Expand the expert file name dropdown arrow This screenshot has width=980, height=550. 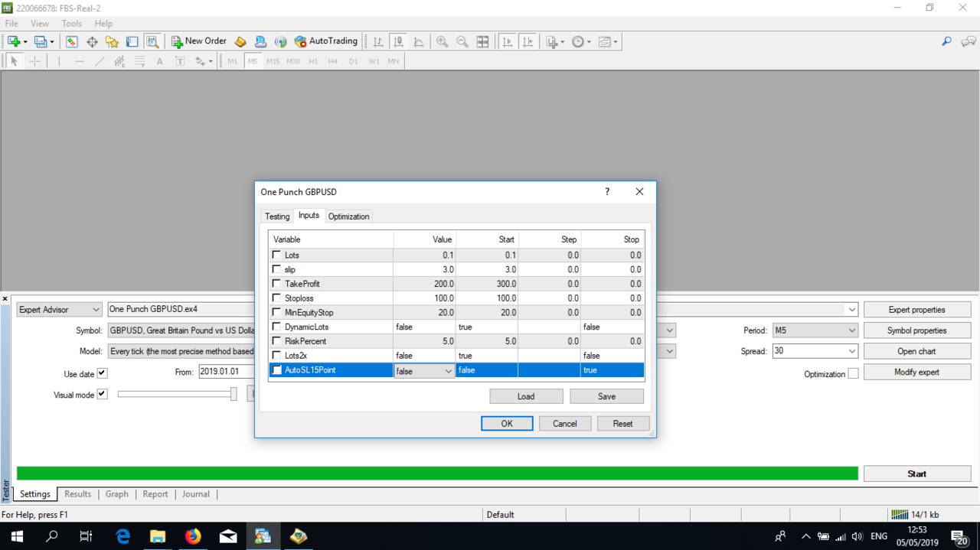[x=851, y=310]
